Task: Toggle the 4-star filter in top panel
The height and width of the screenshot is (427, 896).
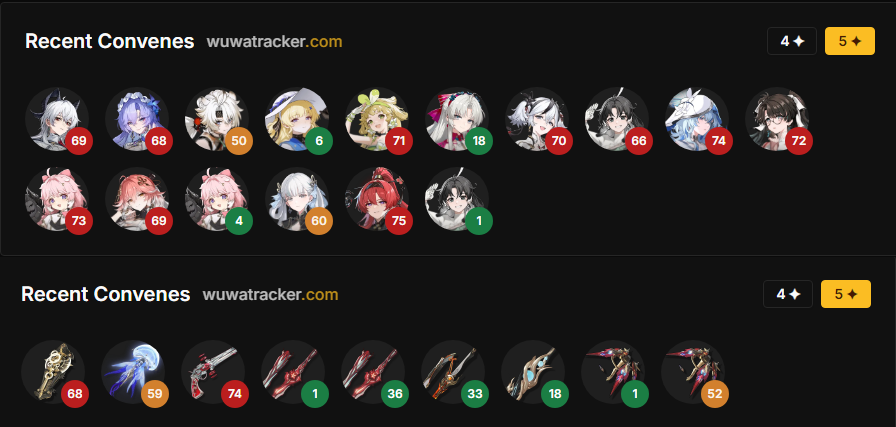Action: 792,41
